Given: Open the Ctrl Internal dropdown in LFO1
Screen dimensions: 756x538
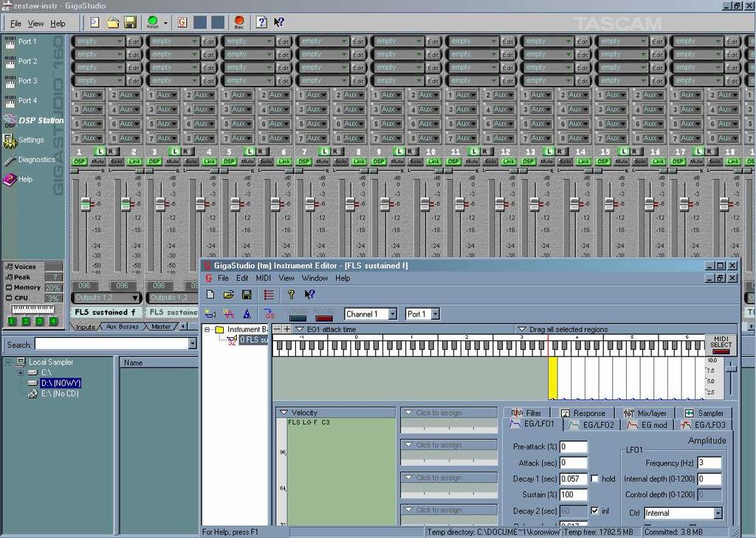Looking at the screenshot, I should pyautogui.click(x=718, y=513).
